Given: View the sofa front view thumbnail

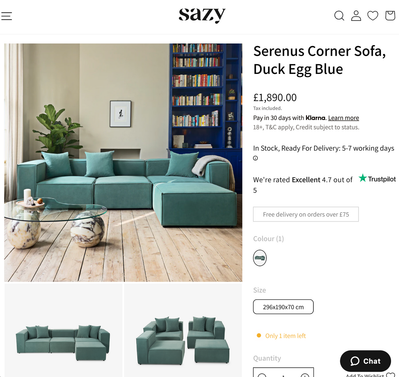Looking at the screenshot, I should point(63,330).
